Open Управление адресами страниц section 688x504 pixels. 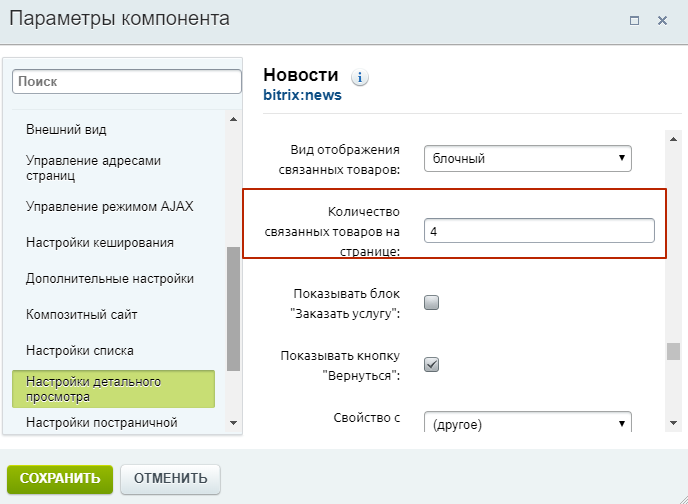tap(93, 168)
